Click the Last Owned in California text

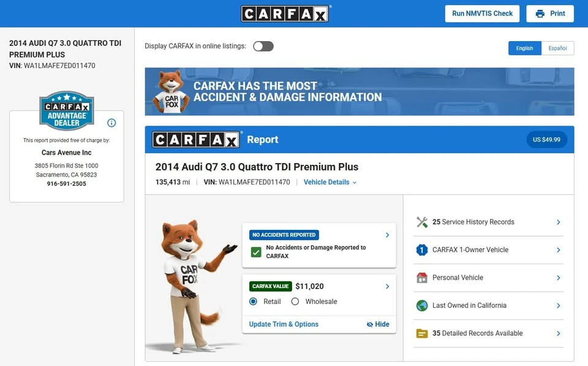pos(469,305)
